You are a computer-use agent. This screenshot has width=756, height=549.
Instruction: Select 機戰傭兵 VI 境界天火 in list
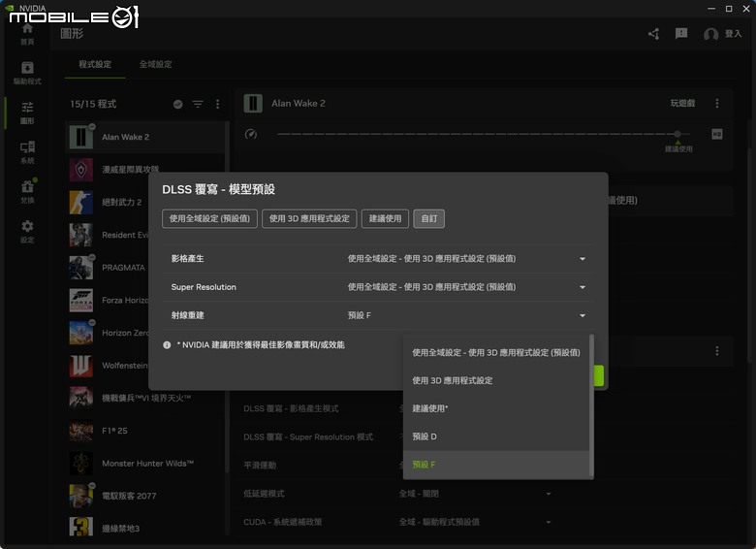[x=144, y=398]
